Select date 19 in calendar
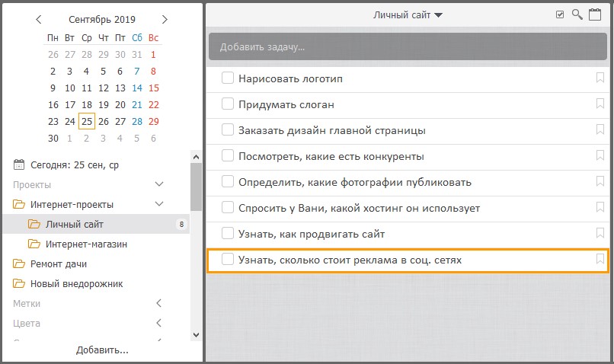The width and height of the screenshot is (614, 364). (104, 105)
